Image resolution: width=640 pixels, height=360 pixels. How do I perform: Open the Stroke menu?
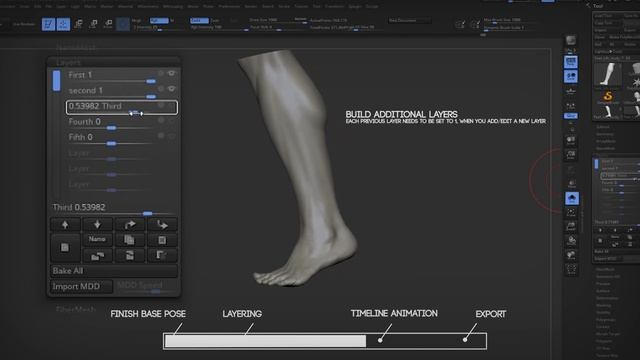(284, 7)
